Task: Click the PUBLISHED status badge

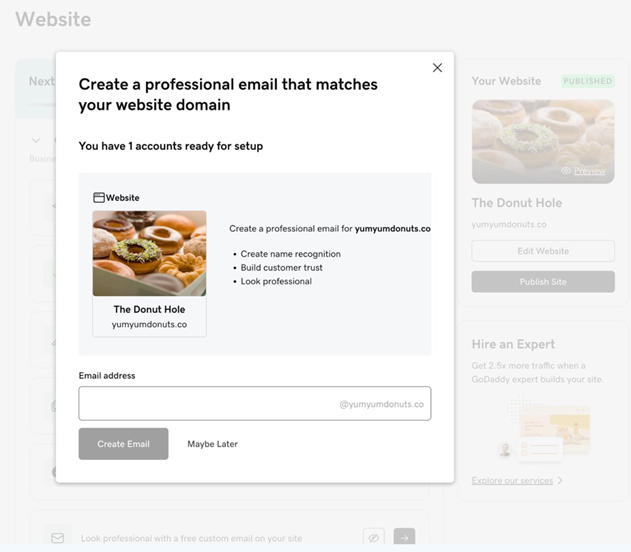Action: (587, 81)
